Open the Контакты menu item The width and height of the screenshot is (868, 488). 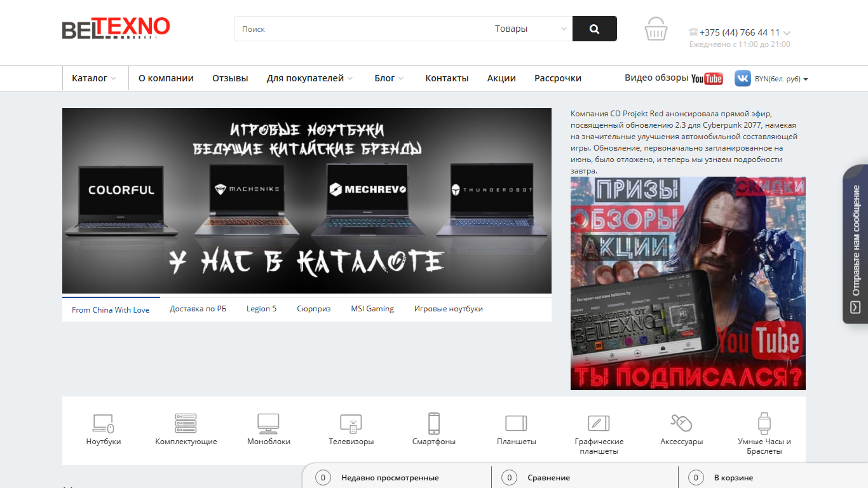pyautogui.click(x=447, y=78)
